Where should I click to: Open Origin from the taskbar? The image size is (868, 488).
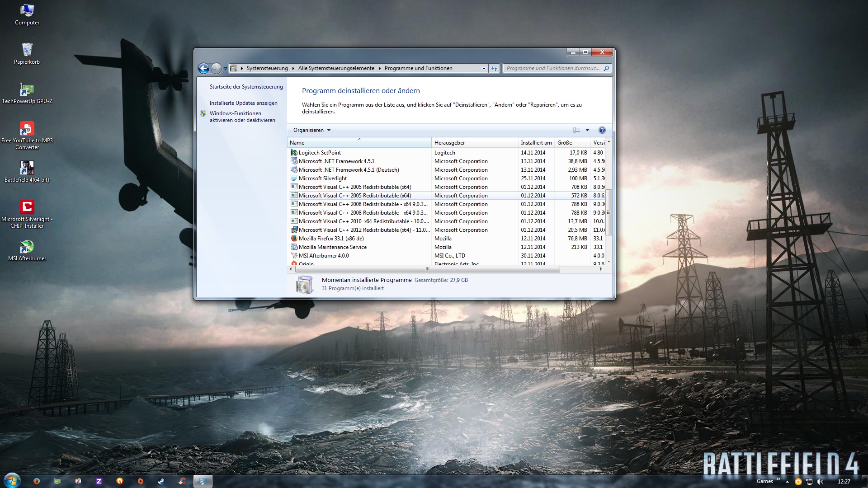point(140,481)
